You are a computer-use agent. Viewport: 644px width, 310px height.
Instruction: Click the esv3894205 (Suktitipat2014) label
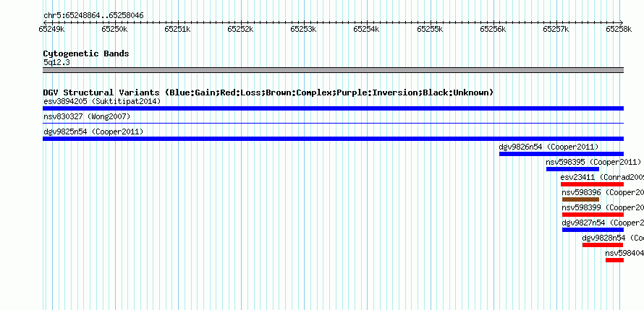tap(102, 101)
